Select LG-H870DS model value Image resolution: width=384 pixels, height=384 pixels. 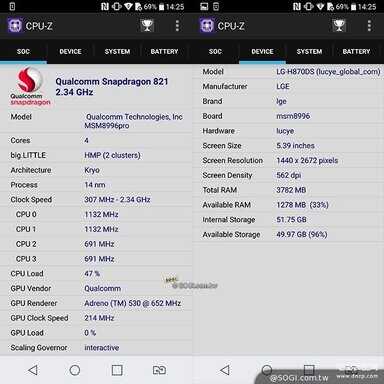click(x=328, y=71)
